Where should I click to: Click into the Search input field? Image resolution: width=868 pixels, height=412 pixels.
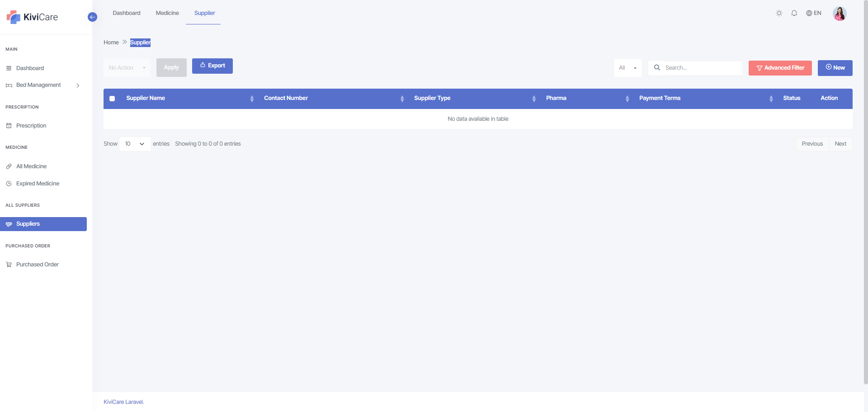point(701,68)
